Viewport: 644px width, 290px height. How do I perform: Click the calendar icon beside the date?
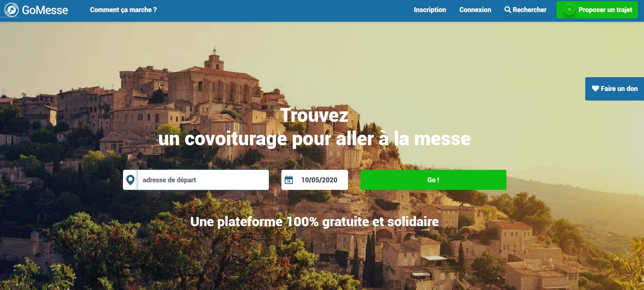point(289,180)
